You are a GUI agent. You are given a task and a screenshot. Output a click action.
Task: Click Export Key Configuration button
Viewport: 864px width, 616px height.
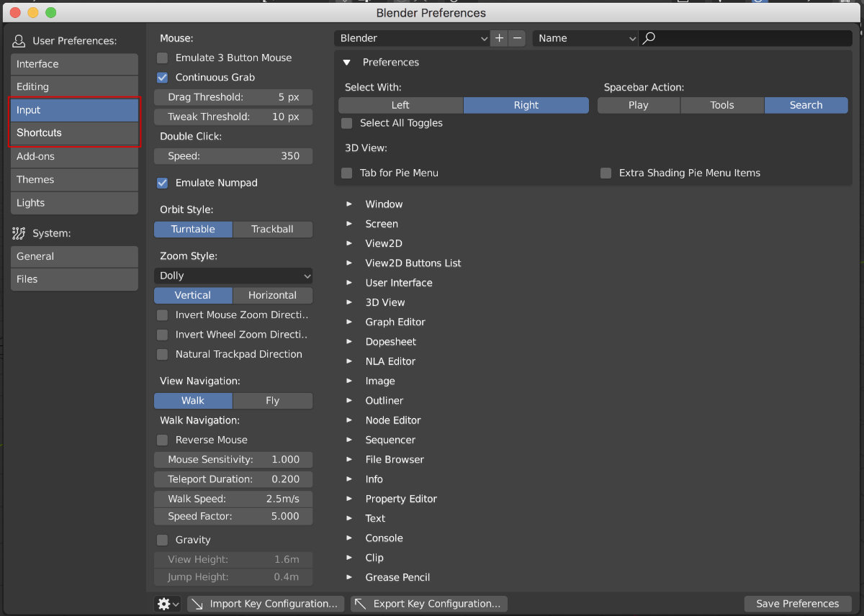point(429,604)
